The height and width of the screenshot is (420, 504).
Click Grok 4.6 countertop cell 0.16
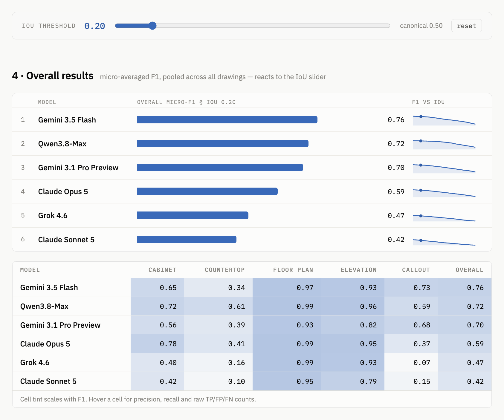(219, 363)
